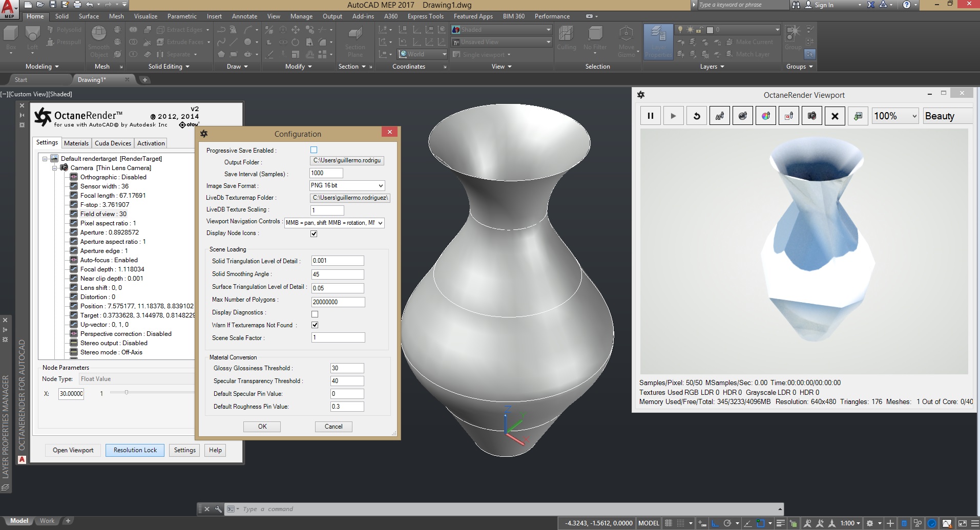The width and height of the screenshot is (980, 530).
Task: Uncheck Warn If Texturemaps Not Found
Action: point(315,325)
